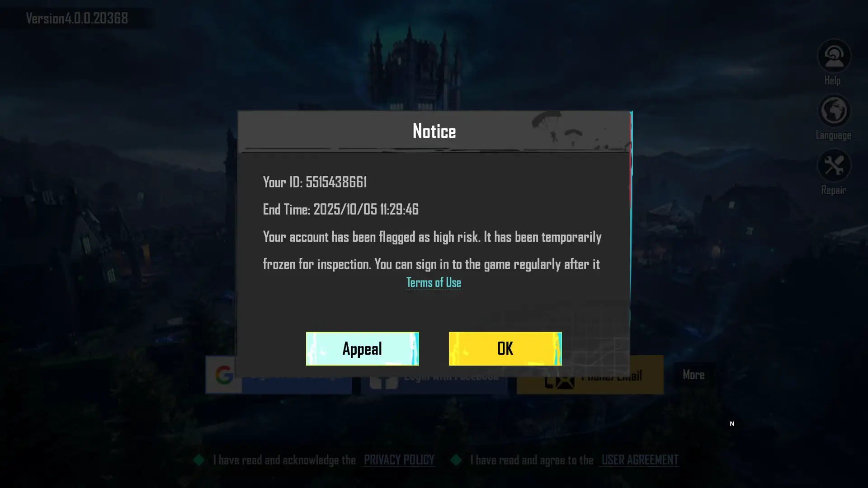Open the Language globe icon
The height and width of the screenshot is (488, 868).
[834, 111]
